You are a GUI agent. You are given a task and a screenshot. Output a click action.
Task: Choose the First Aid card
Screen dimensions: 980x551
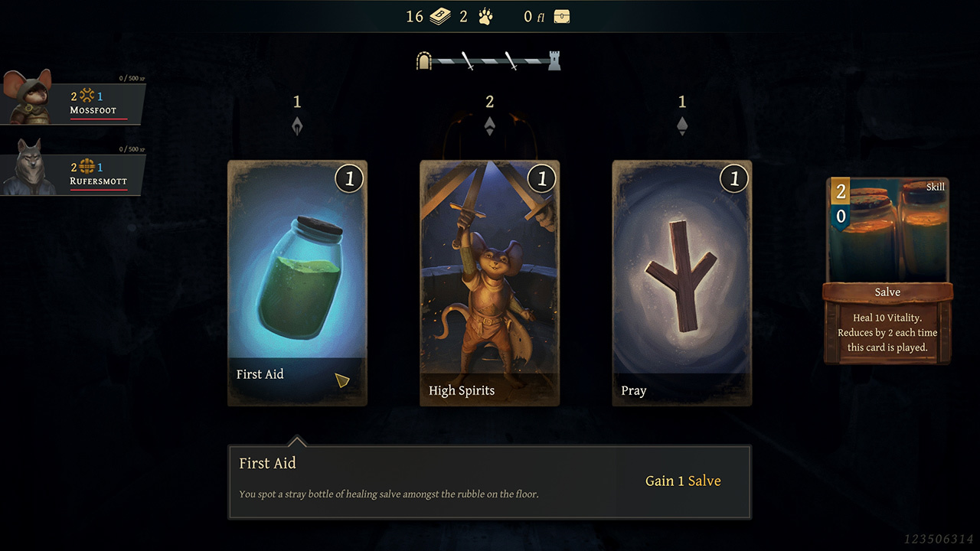coord(297,283)
